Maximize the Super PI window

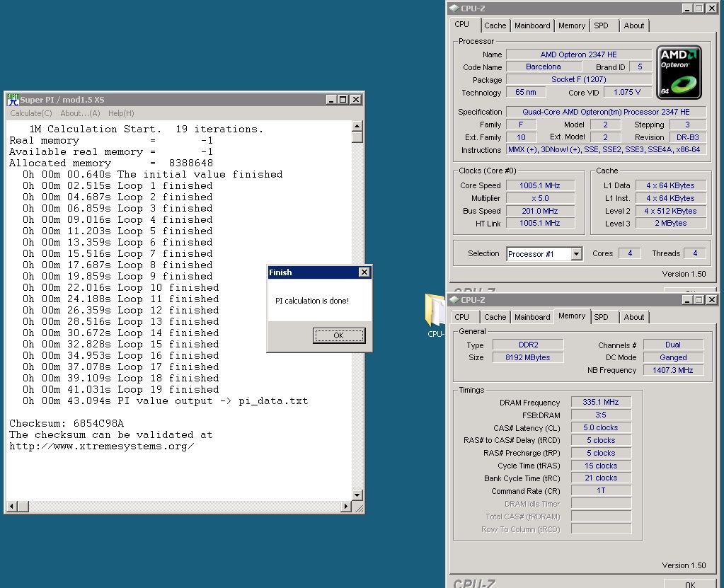(343, 99)
